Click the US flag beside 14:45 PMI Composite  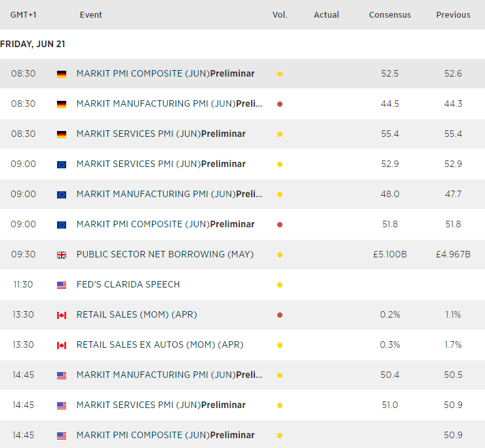click(62, 436)
